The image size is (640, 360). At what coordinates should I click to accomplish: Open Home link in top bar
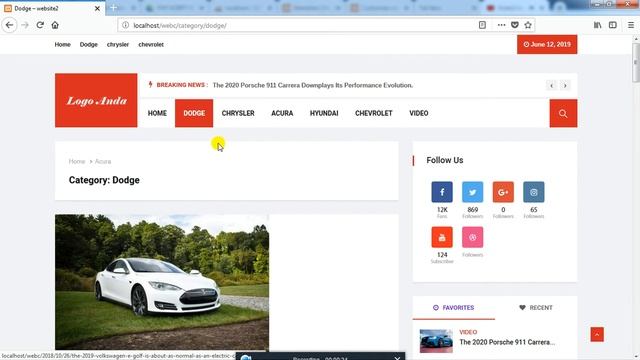[x=62, y=44]
